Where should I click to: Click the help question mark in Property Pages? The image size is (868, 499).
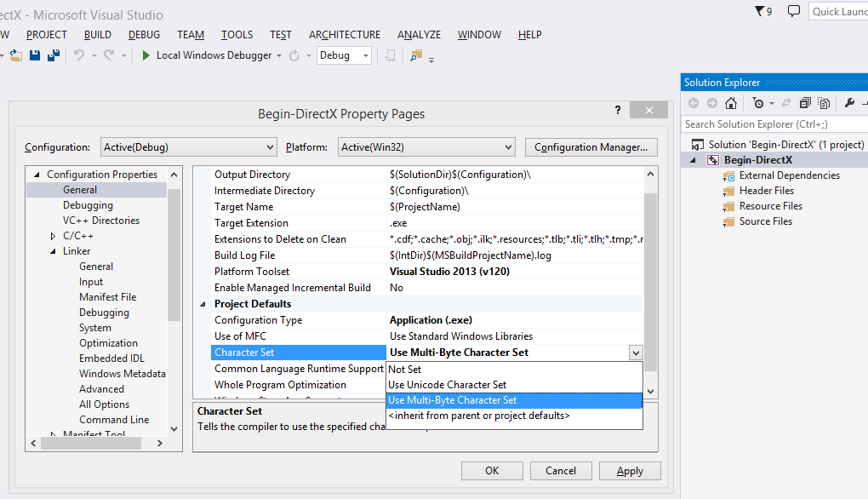[618, 110]
